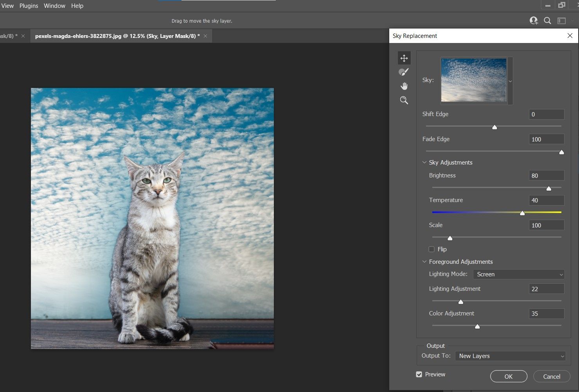The height and width of the screenshot is (392, 579).
Task: Select the Sky Brush tool
Action: pos(404,72)
